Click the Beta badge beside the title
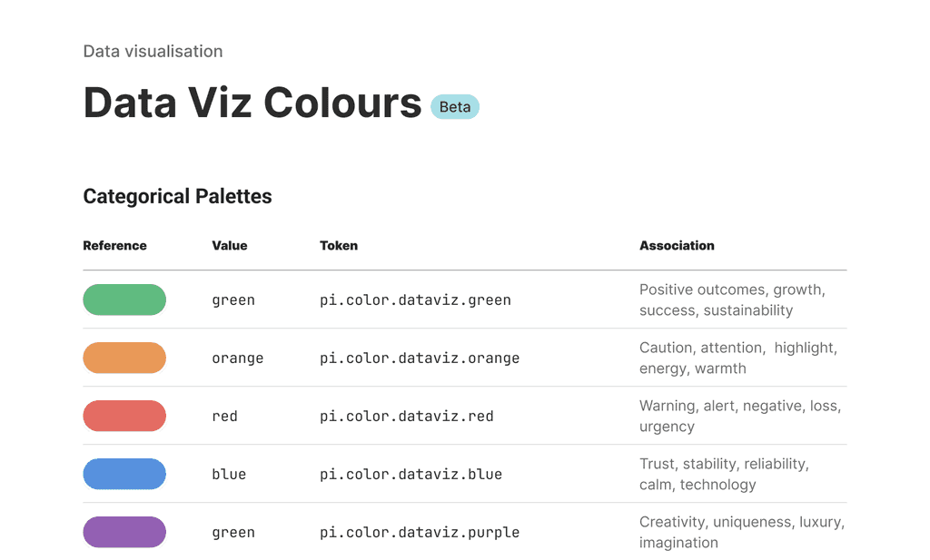The image size is (930, 560). 455,107
